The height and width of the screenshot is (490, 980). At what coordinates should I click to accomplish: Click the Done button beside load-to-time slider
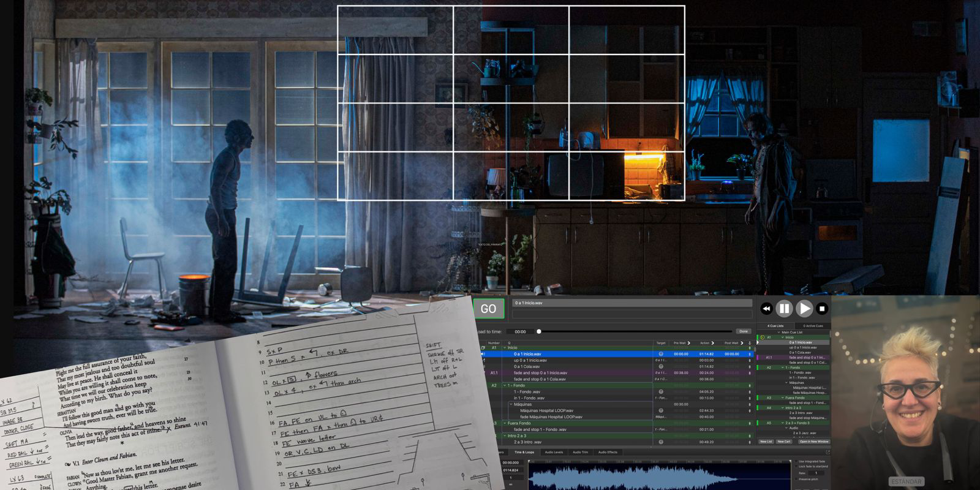(x=744, y=331)
